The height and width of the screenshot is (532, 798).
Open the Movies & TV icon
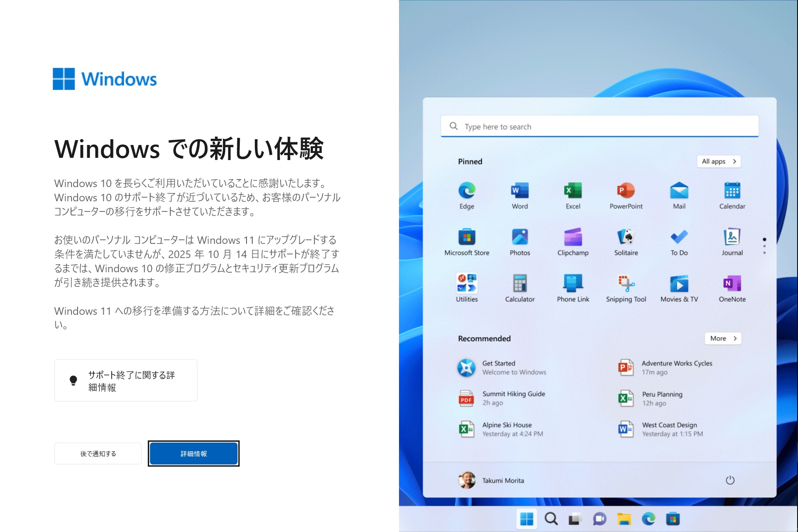(x=679, y=284)
